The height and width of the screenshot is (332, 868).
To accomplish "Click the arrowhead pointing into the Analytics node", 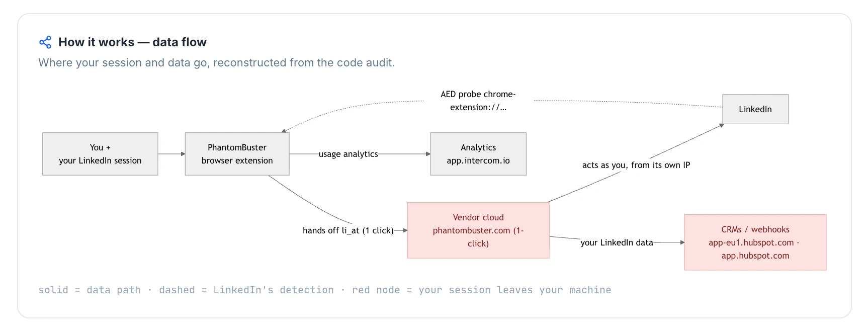I will (x=428, y=154).
